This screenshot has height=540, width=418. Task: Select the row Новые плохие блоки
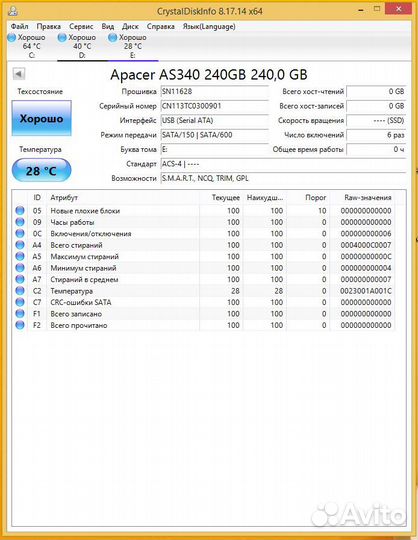pos(204,210)
